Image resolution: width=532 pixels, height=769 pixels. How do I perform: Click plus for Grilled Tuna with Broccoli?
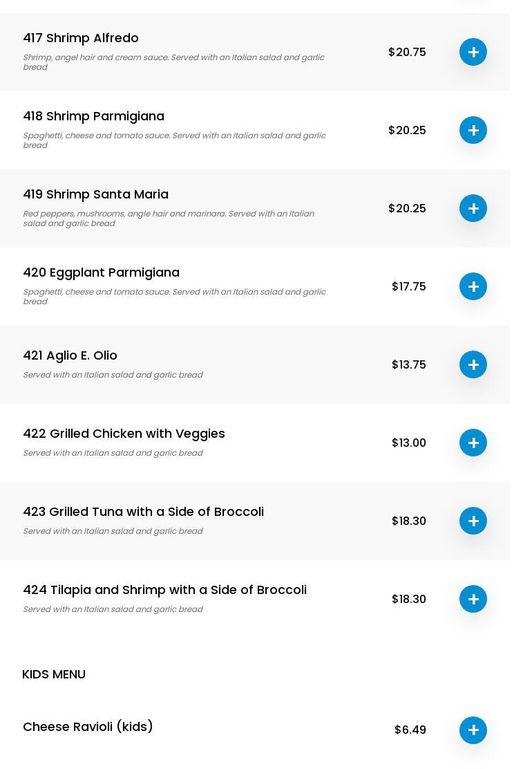(473, 521)
